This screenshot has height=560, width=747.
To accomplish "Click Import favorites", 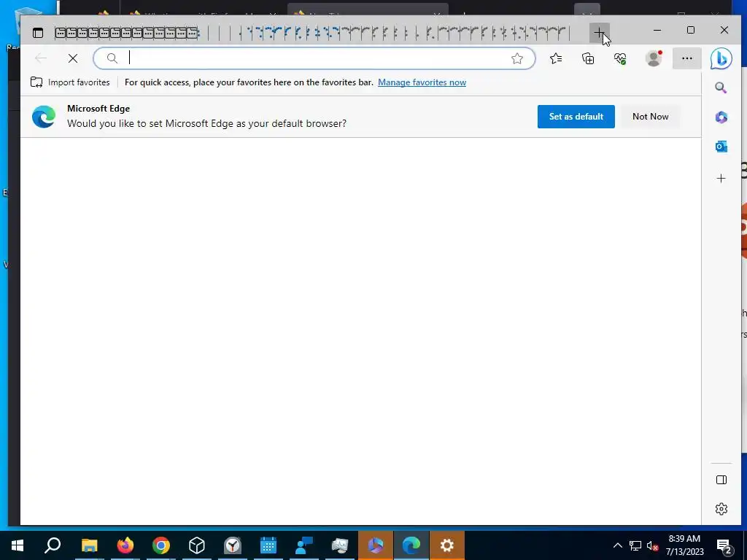I will click(70, 82).
